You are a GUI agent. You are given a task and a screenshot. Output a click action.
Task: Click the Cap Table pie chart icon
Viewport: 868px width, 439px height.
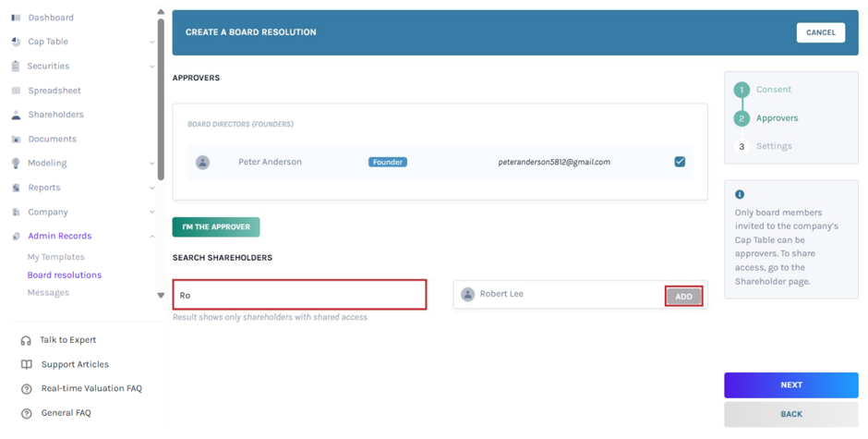[x=16, y=42]
